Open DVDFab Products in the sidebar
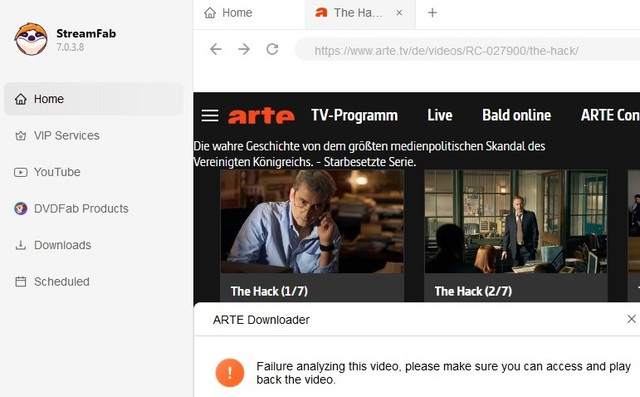The height and width of the screenshot is (397, 640). click(x=93, y=208)
